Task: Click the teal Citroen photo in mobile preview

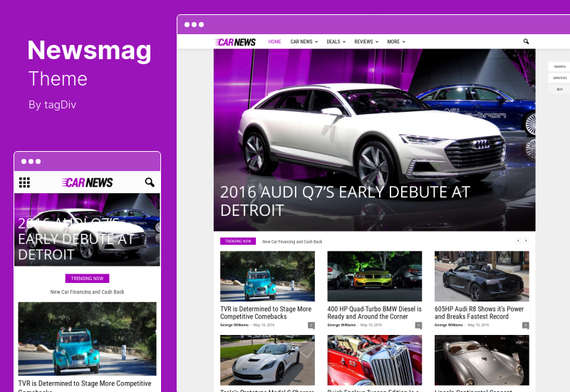Action: (87, 339)
